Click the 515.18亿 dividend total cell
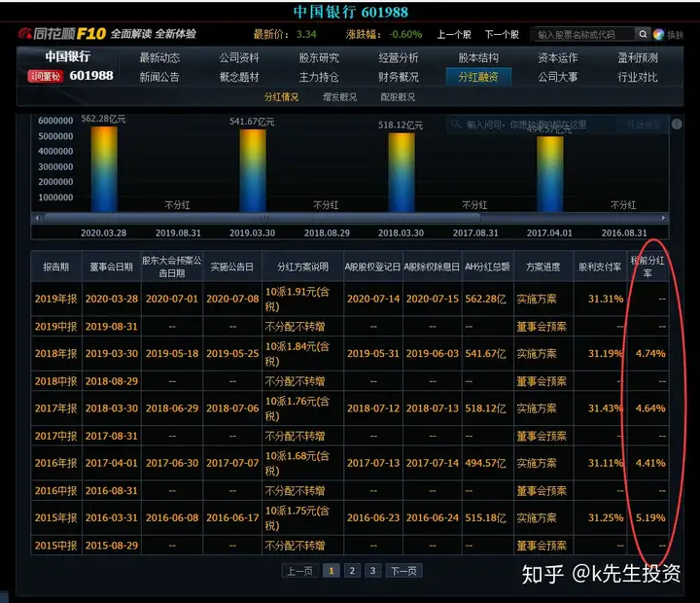This screenshot has width=700, height=603. pyautogui.click(x=486, y=517)
